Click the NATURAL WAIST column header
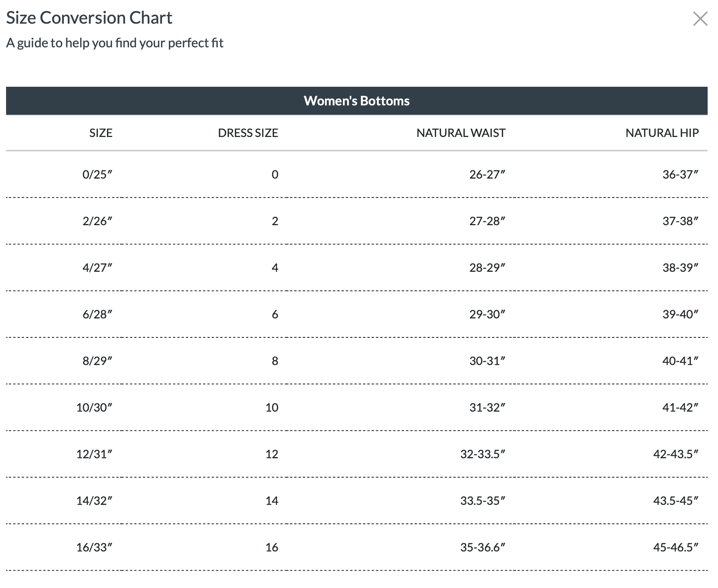 pos(461,133)
